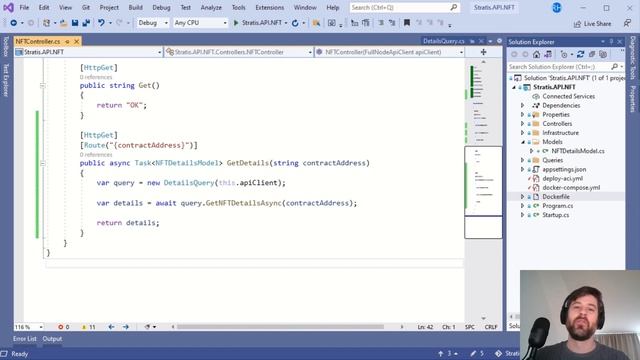Open the Debug configuration dropdown
The width and height of the screenshot is (640, 360).
click(153, 23)
